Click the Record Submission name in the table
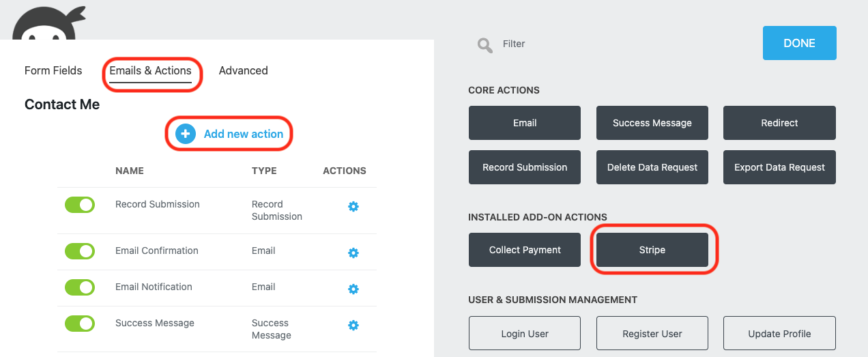 pyautogui.click(x=158, y=204)
